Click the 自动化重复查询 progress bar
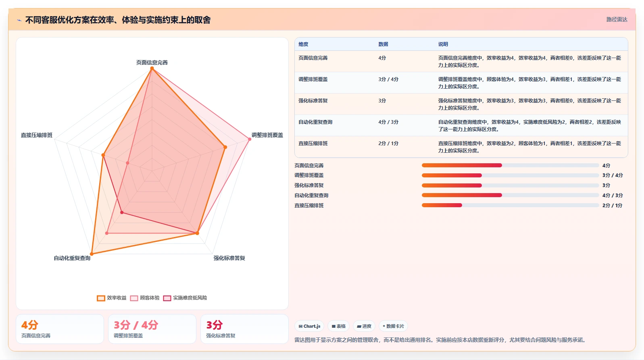 tap(510, 195)
